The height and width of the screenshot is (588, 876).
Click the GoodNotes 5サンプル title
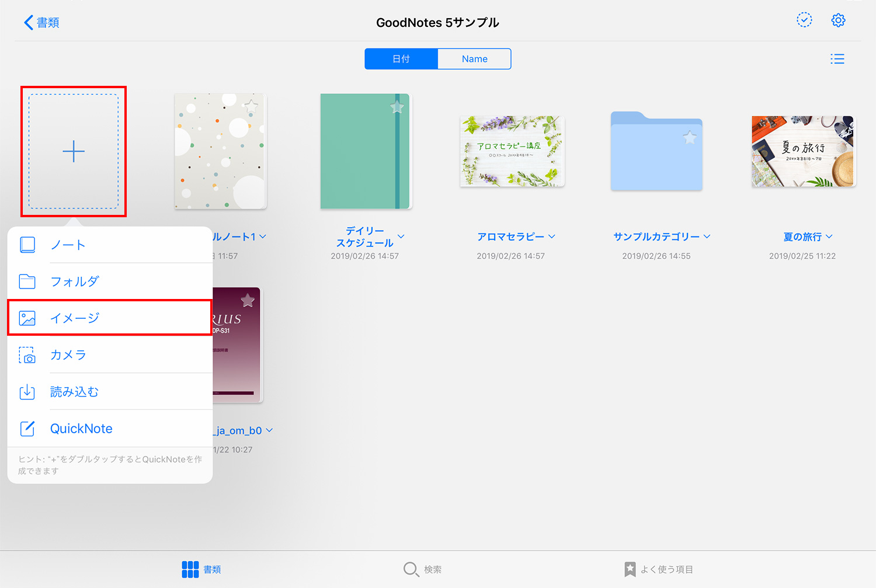(x=437, y=23)
